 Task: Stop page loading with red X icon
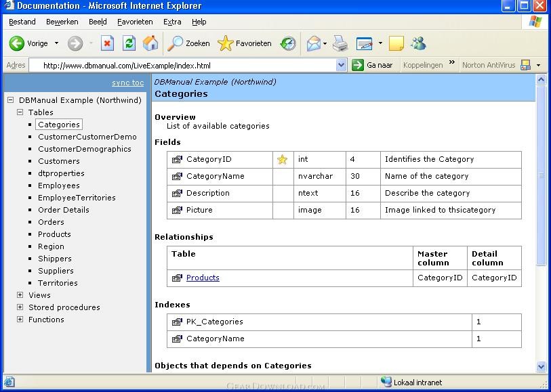pos(107,43)
